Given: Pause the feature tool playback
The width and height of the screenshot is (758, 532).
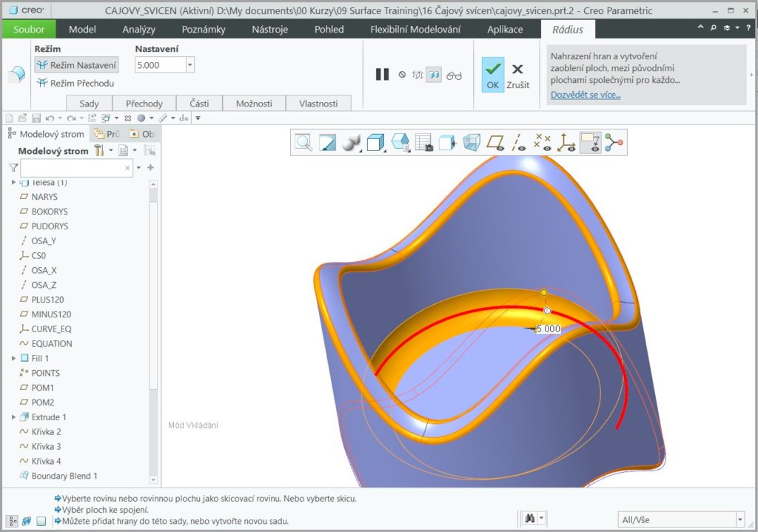Looking at the screenshot, I should [x=382, y=74].
